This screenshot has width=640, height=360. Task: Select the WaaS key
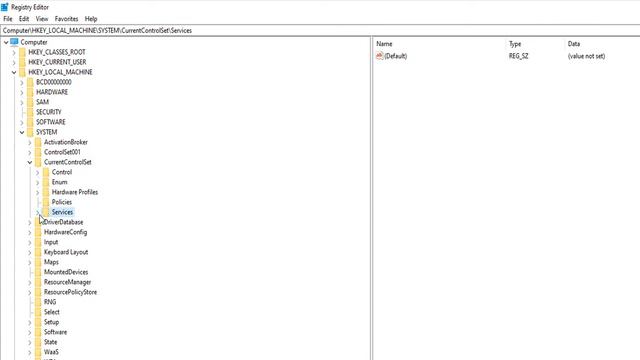(51, 352)
